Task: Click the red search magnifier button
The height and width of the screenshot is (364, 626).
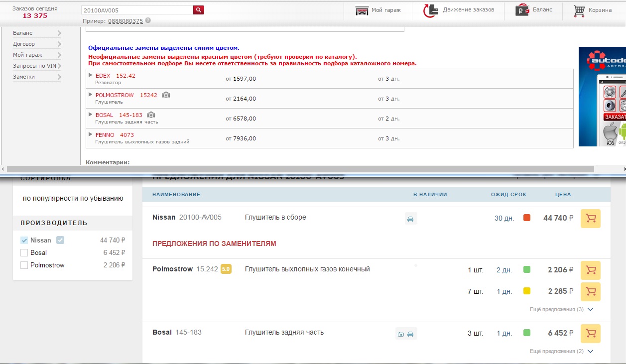Action: [198, 10]
